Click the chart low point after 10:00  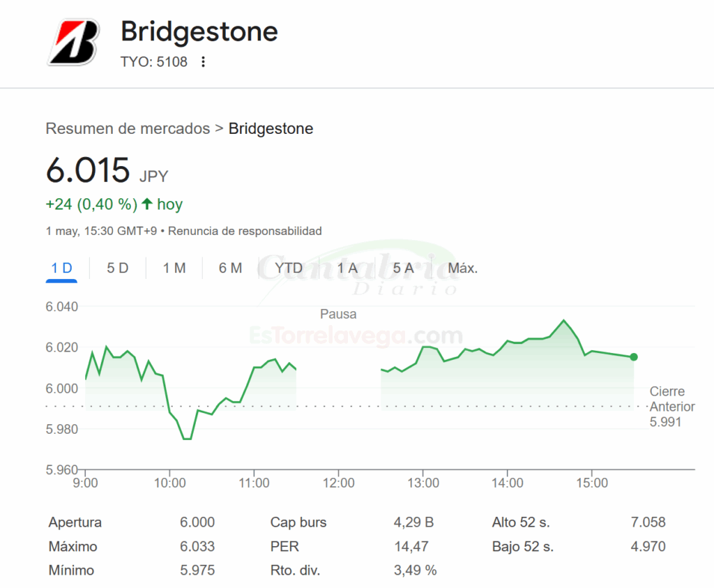tap(187, 439)
